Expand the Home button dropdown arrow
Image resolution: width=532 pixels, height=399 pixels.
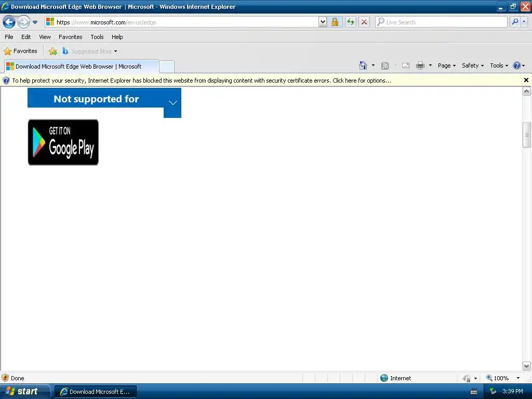pos(373,65)
